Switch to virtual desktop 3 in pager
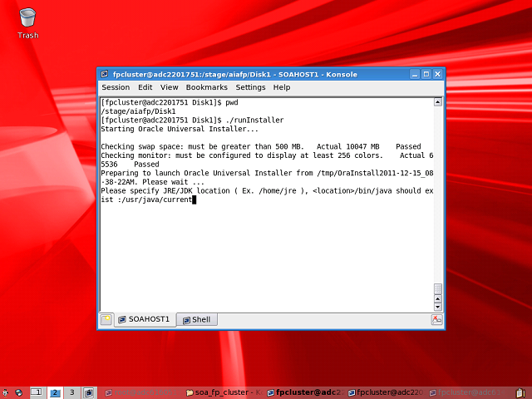 click(x=71, y=392)
